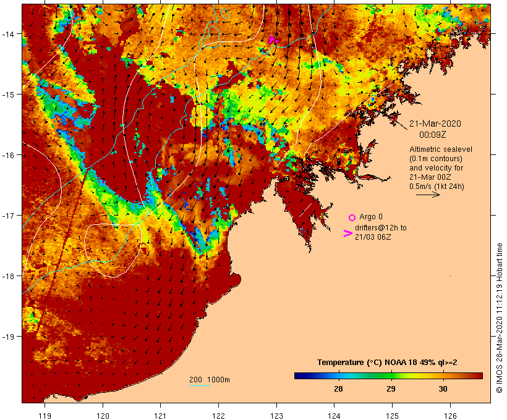Click the temperature color bar at 29

[x=391, y=376]
